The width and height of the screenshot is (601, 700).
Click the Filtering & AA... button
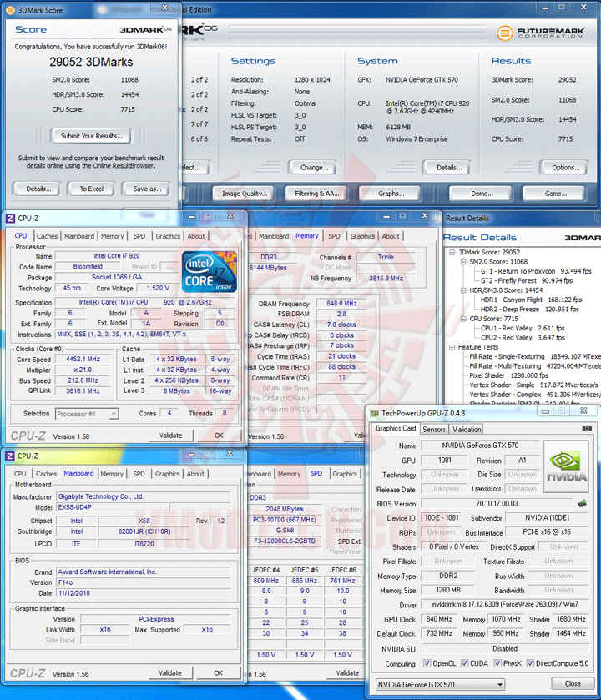tap(317, 194)
